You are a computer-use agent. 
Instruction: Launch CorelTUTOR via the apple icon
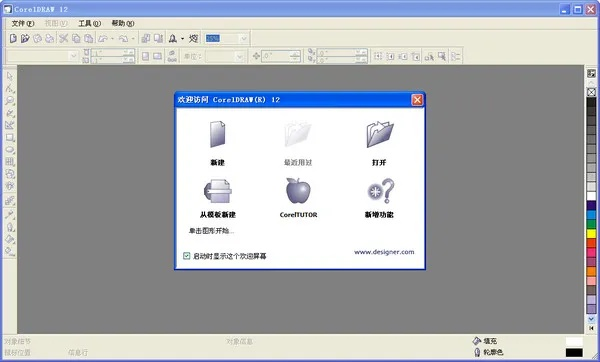pyautogui.click(x=298, y=191)
